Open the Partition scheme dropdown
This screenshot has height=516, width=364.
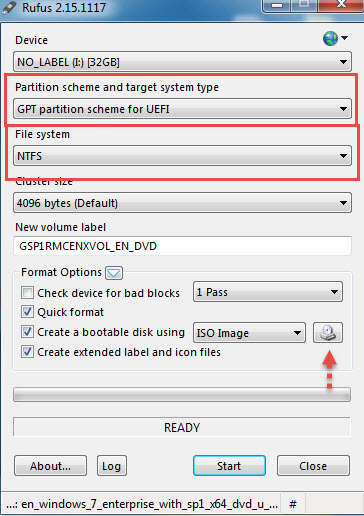[x=182, y=109]
